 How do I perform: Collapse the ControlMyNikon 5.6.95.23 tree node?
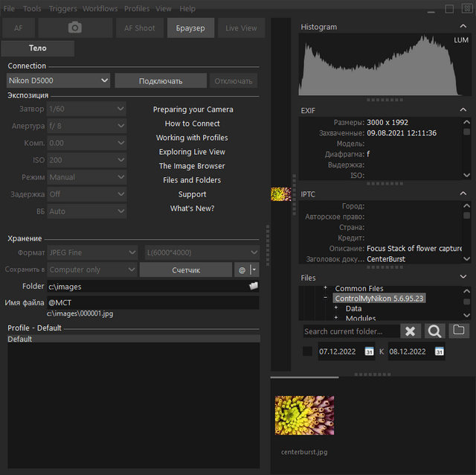tap(325, 299)
